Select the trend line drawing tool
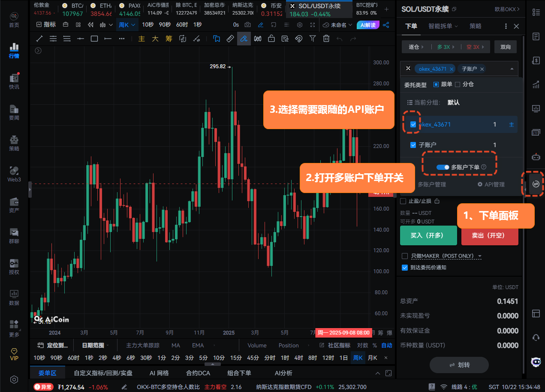This screenshot has height=392, width=545. [39, 39]
